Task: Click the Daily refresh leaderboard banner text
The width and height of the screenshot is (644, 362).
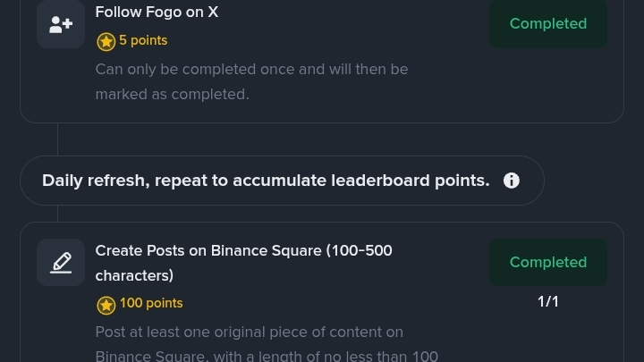Action: point(266,181)
